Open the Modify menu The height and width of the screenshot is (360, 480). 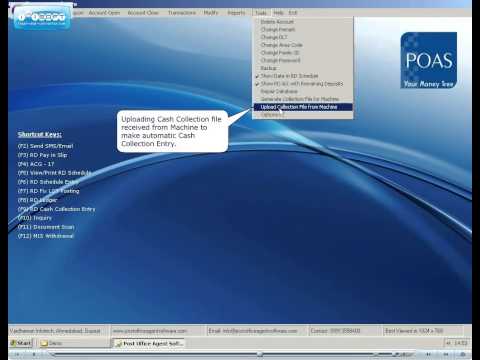(x=211, y=13)
